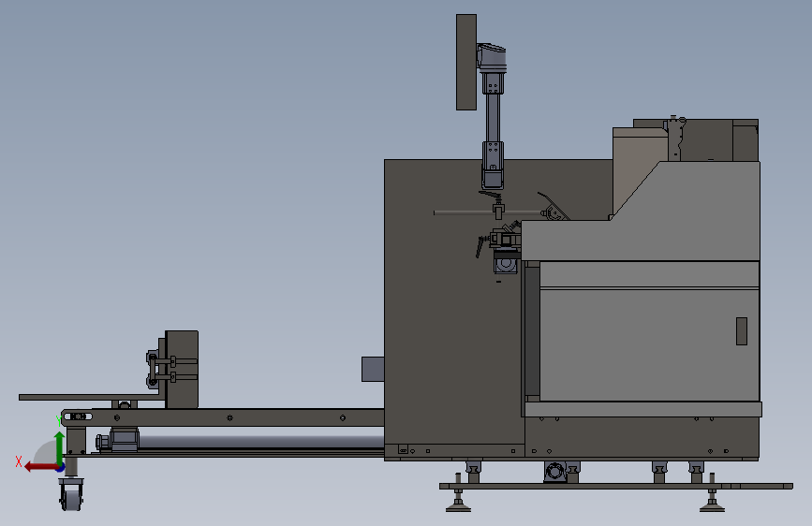
Task: Select the tall monitor display panel at top
Action: coord(466,62)
